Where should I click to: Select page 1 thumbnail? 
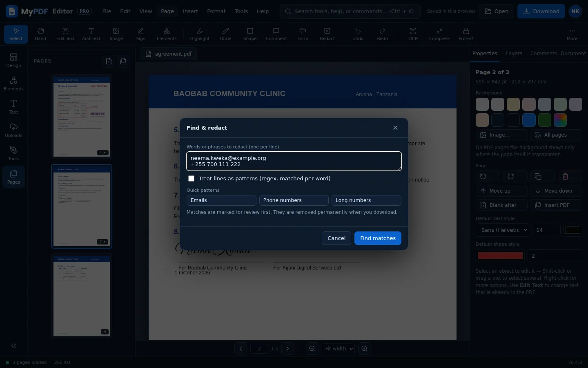[x=82, y=117]
